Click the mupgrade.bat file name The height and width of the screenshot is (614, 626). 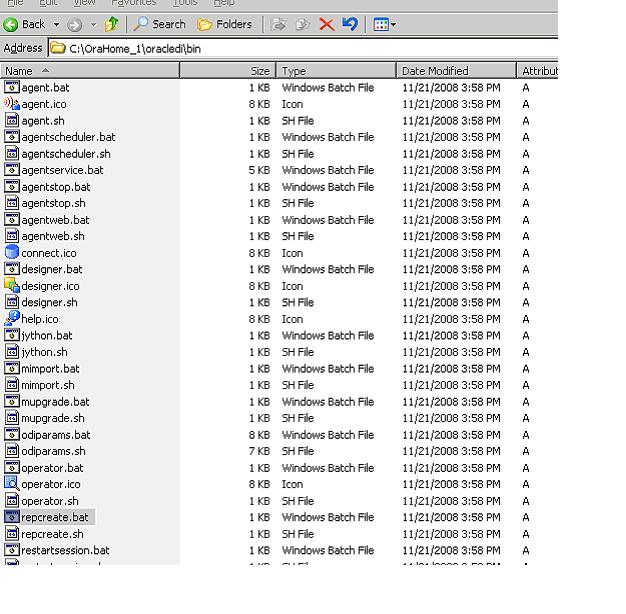point(55,402)
